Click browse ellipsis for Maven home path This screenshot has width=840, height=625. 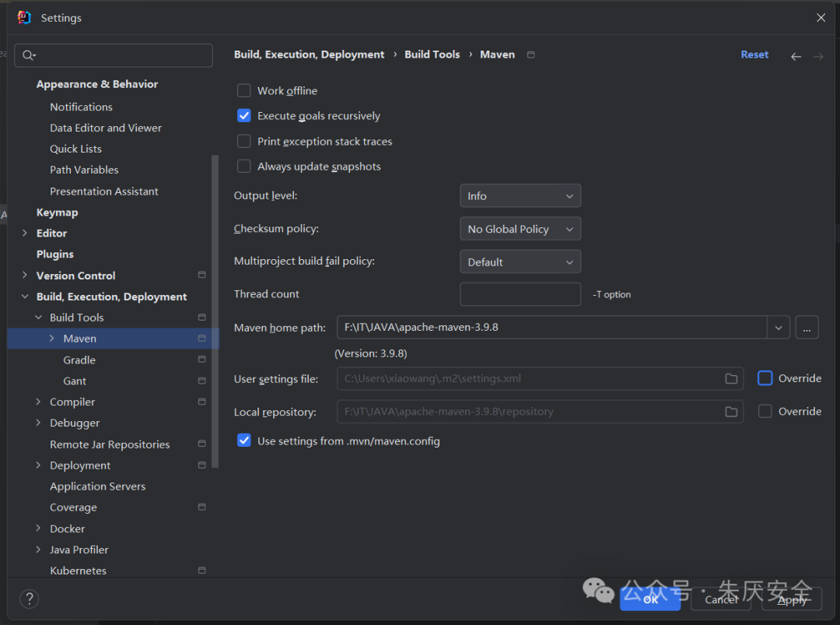(x=807, y=328)
